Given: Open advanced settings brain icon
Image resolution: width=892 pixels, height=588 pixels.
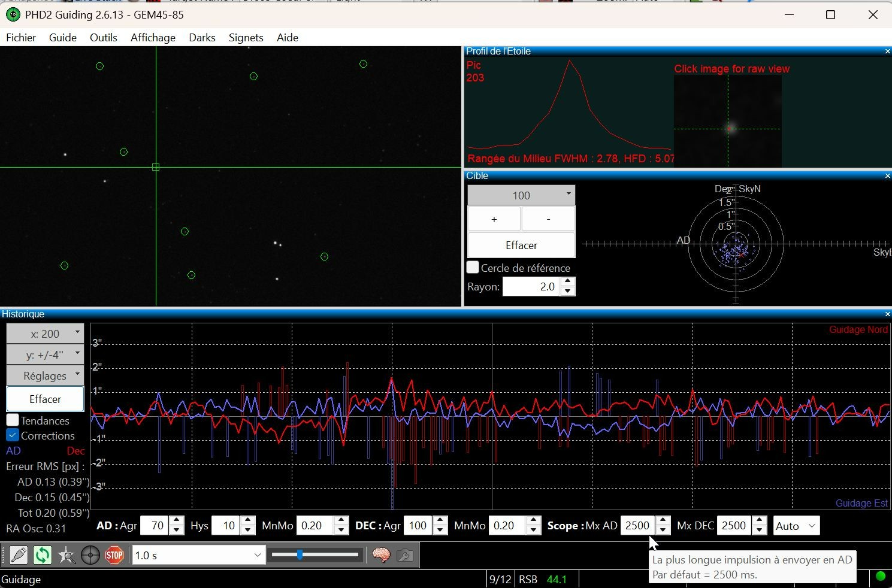Looking at the screenshot, I should pos(381,556).
